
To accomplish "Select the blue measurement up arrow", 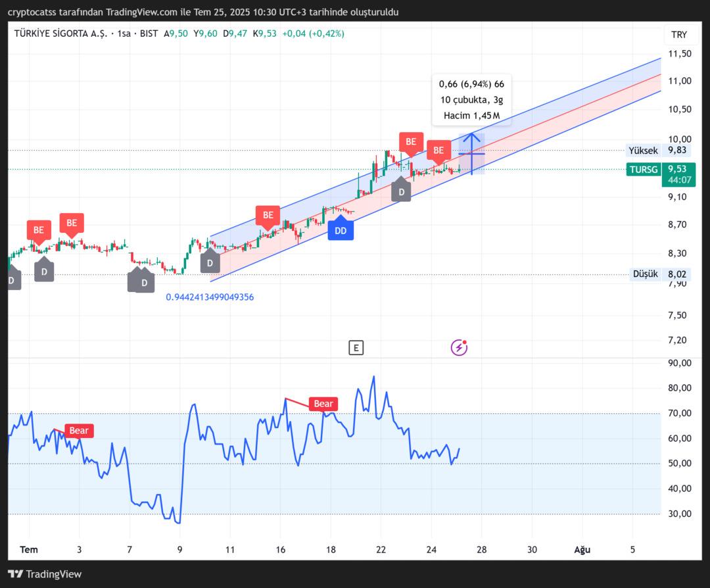I will pos(471,154).
